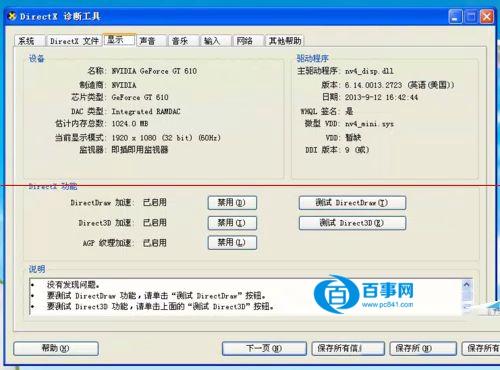Click Direct3D 加速 status 已启用

click(155, 223)
